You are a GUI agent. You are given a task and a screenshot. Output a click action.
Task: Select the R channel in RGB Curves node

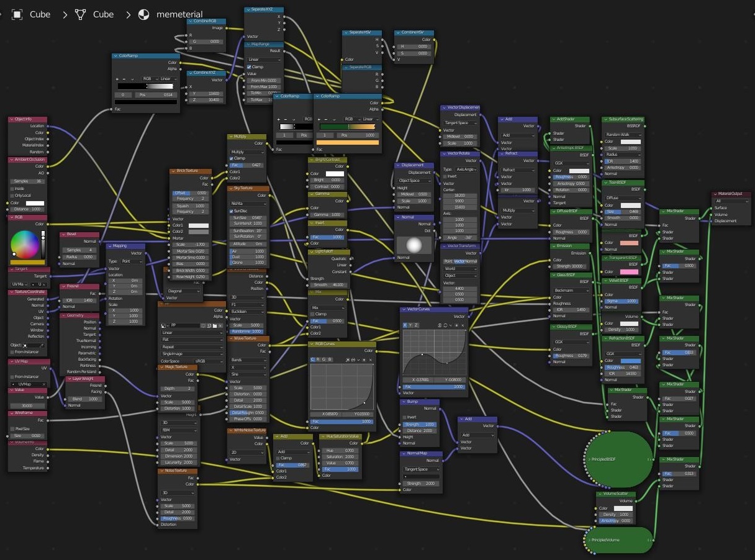coord(318,359)
